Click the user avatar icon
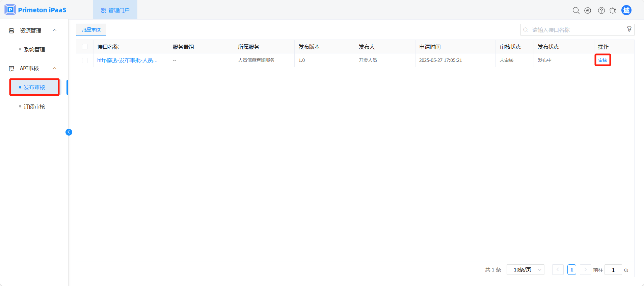This screenshot has width=644, height=286. click(x=626, y=10)
